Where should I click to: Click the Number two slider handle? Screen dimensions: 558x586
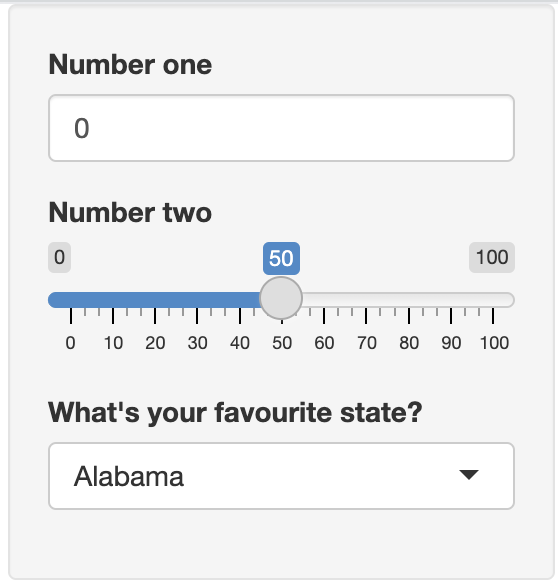[281, 298]
